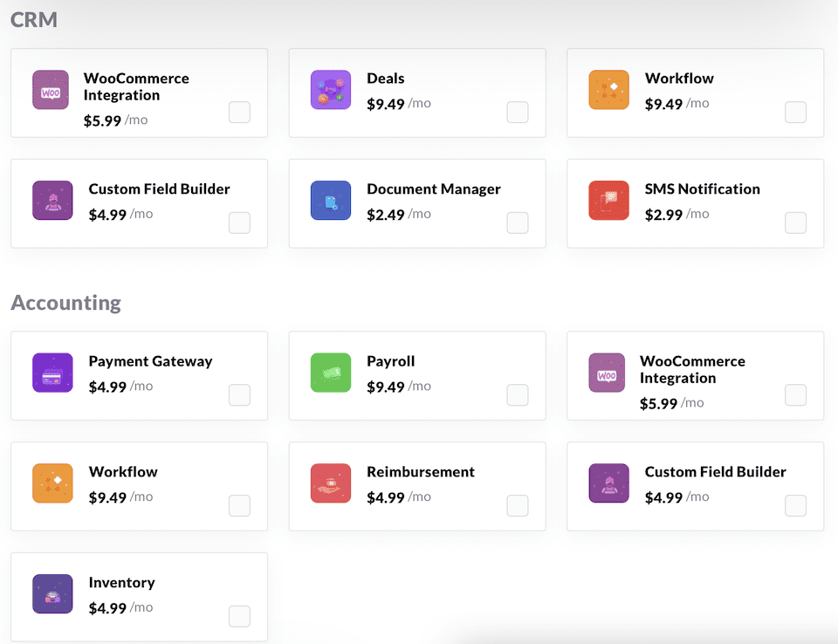This screenshot has height=644, width=838.
Task: Check the SMS Notification checkbox
Action: (795, 223)
